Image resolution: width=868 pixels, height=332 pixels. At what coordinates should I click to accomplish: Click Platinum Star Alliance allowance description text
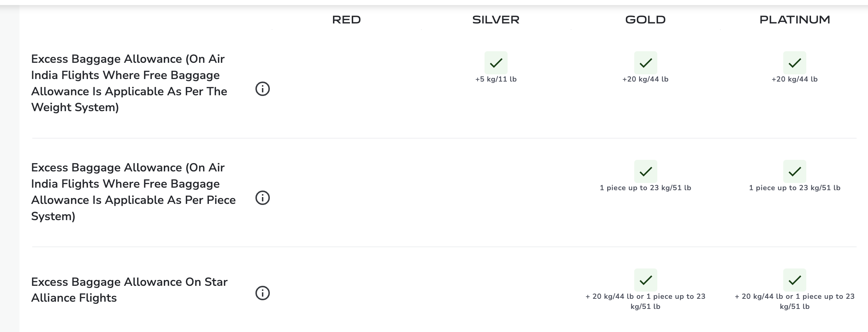pyautogui.click(x=795, y=301)
